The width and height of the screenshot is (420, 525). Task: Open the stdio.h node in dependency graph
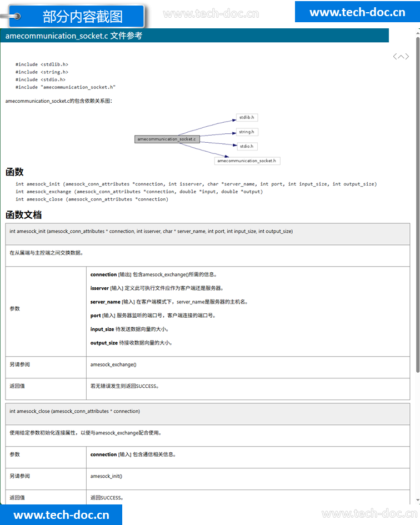(x=247, y=146)
